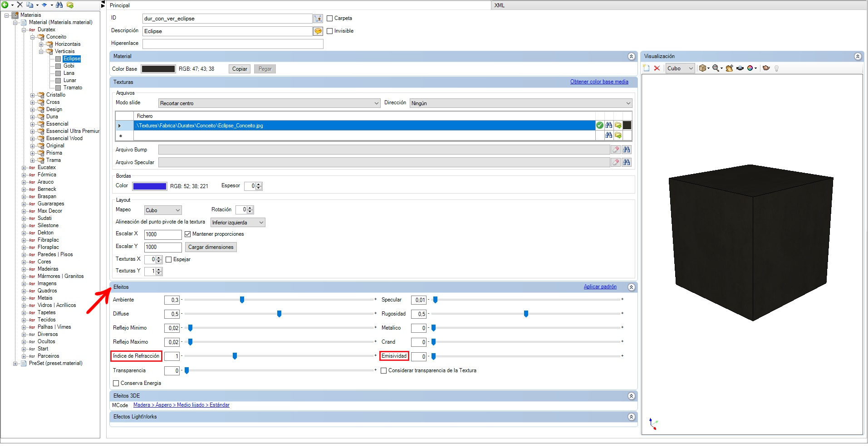Toggle the Invisible checkbox
The width and height of the screenshot is (868, 447).
pyautogui.click(x=330, y=31)
